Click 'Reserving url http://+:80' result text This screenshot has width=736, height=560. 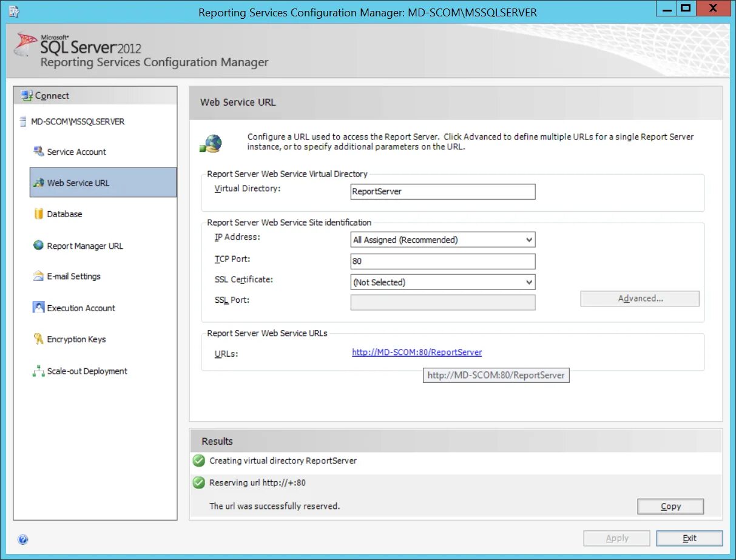(x=257, y=483)
